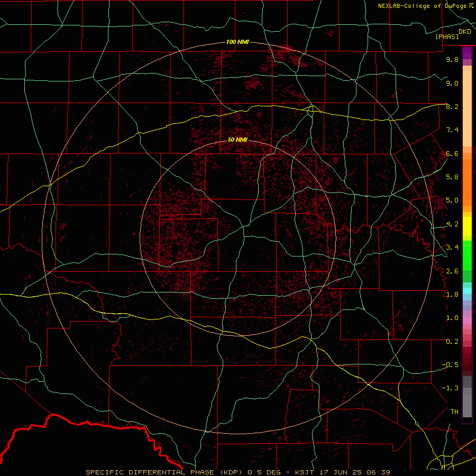476x476 pixels.
Task: Pick the bright green swatch beside 3.4
Action: [x=467, y=255]
